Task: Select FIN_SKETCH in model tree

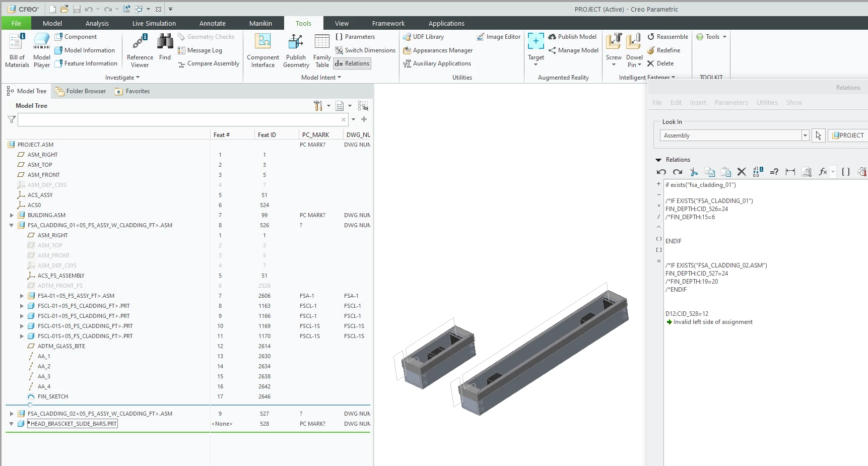Action: click(x=53, y=396)
